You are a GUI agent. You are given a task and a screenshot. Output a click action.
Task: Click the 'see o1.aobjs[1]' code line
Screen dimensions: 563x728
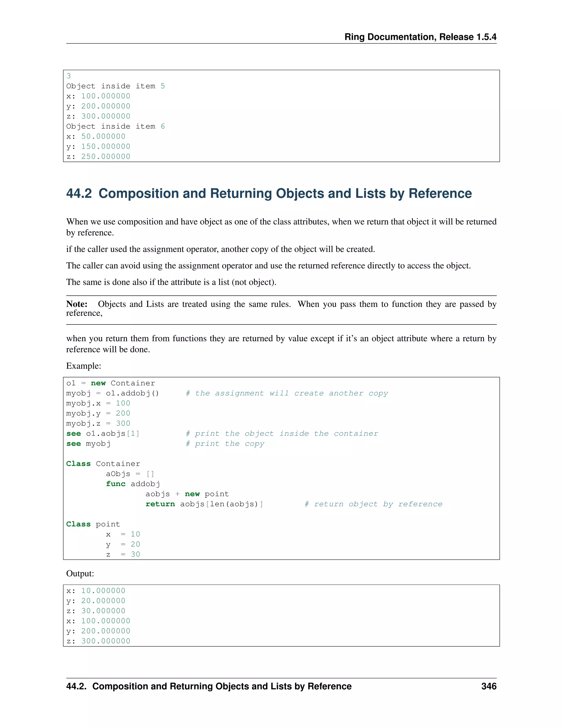(103, 433)
